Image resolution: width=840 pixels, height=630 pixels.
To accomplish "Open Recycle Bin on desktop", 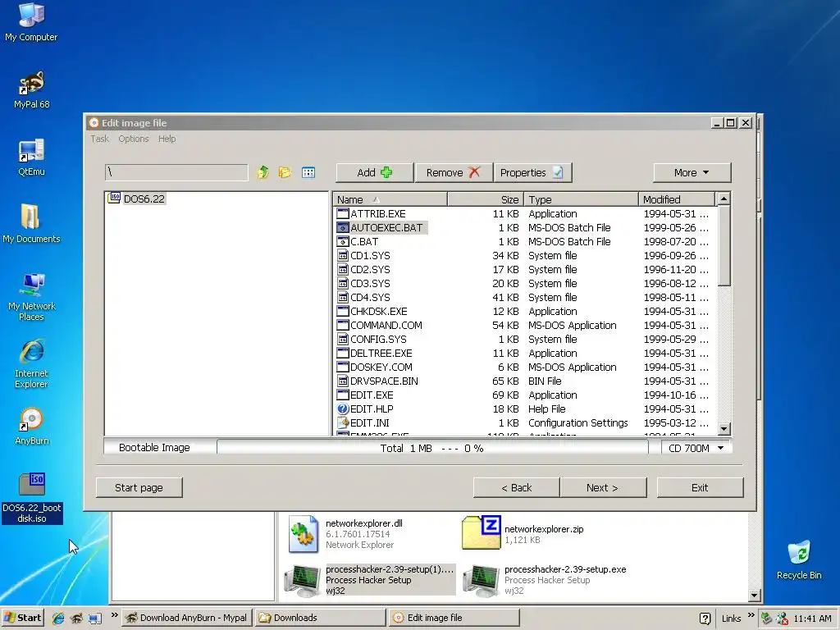I will (799, 559).
